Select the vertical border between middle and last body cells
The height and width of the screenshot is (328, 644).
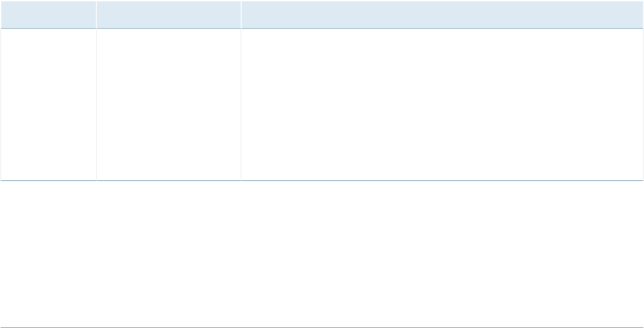coord(241,105)
